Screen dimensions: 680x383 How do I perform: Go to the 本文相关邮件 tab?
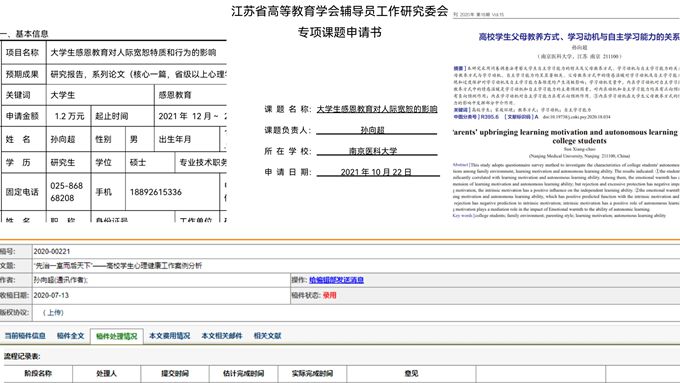222,336
